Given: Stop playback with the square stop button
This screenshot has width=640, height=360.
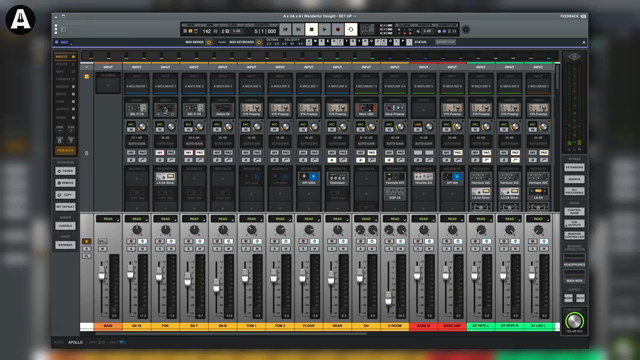Looking at the screenshot, I should 311,29.
